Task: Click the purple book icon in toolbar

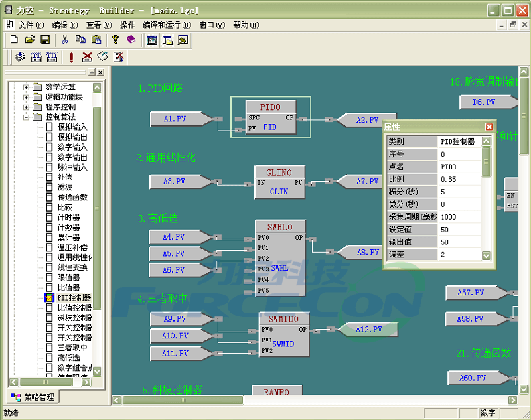Action: click(x=131, y=40)
